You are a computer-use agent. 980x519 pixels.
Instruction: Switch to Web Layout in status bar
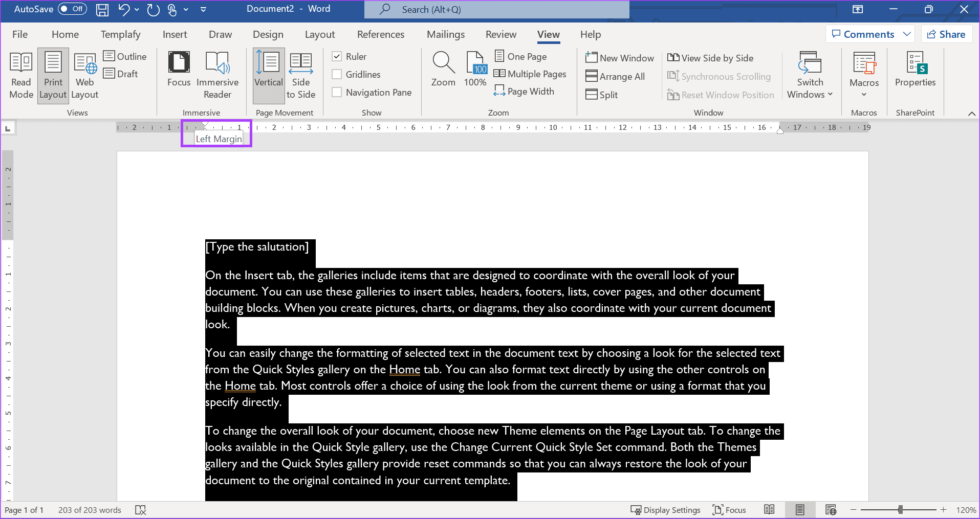[x=831, y=510]
